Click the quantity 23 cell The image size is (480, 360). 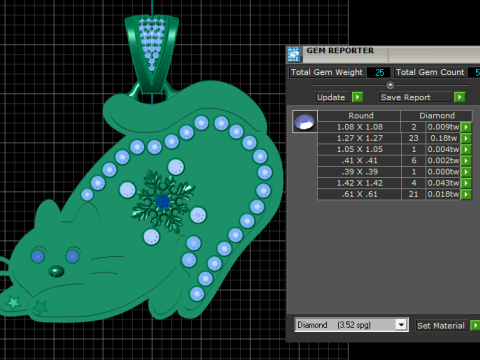[x=413, y=138]
